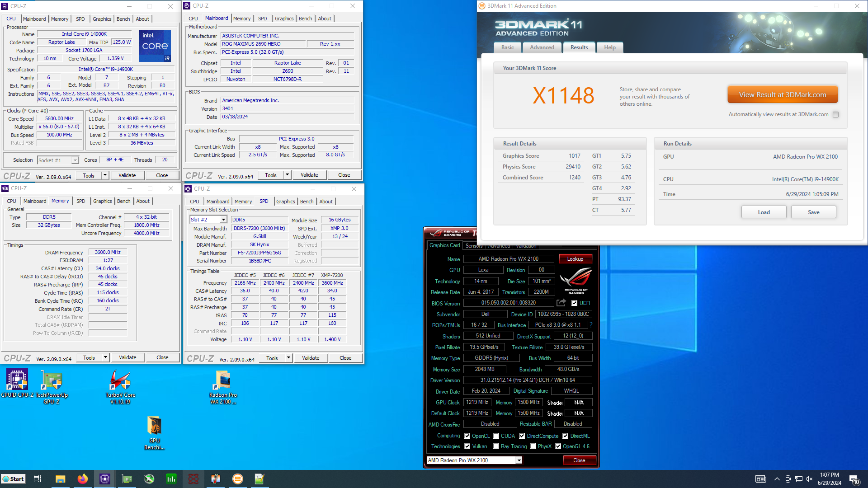
Task: Launch the TurboV Core V1.10.19 desktop icon
Action: 120,386
